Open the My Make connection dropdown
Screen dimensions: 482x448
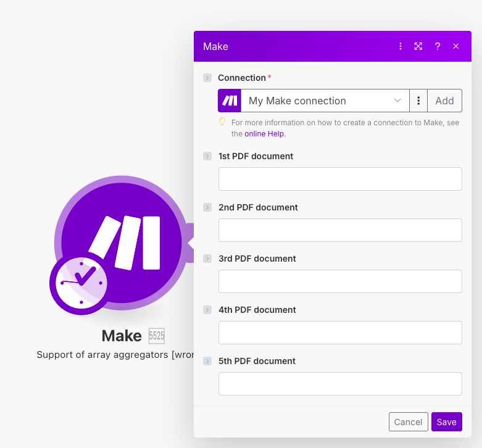point(325,101)
